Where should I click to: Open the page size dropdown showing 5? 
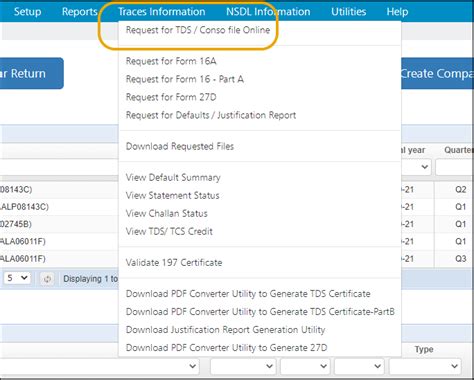17,278
